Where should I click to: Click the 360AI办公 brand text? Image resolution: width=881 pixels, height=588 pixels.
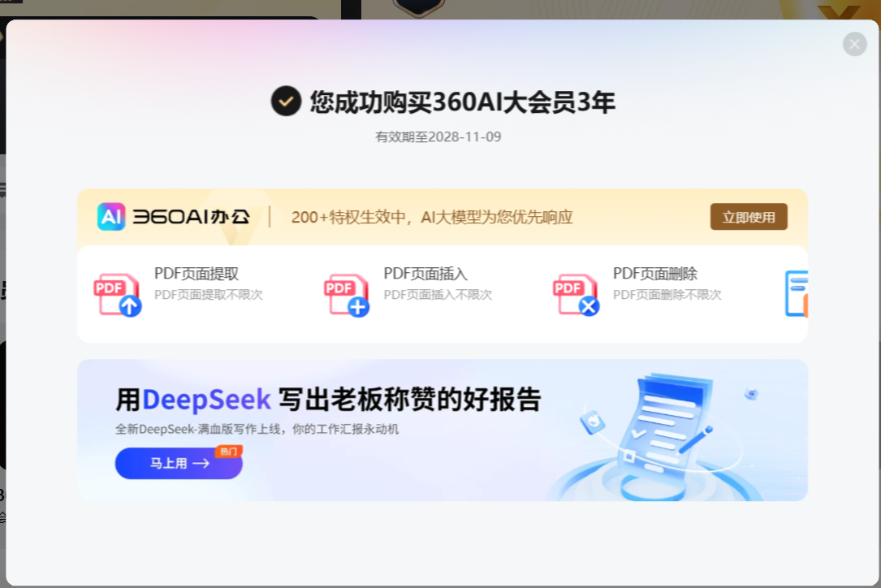(191, 217)
